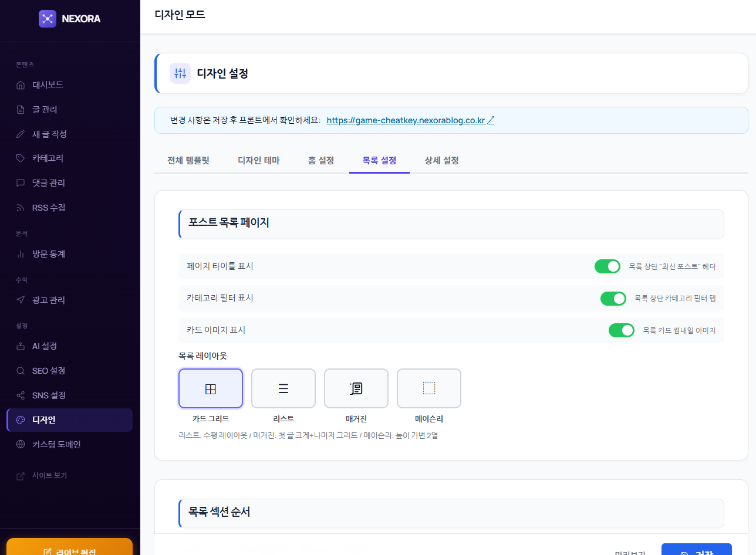
Task: Select the 카드 그리드 layout thumbnail
Action: (x=210, y=388)
